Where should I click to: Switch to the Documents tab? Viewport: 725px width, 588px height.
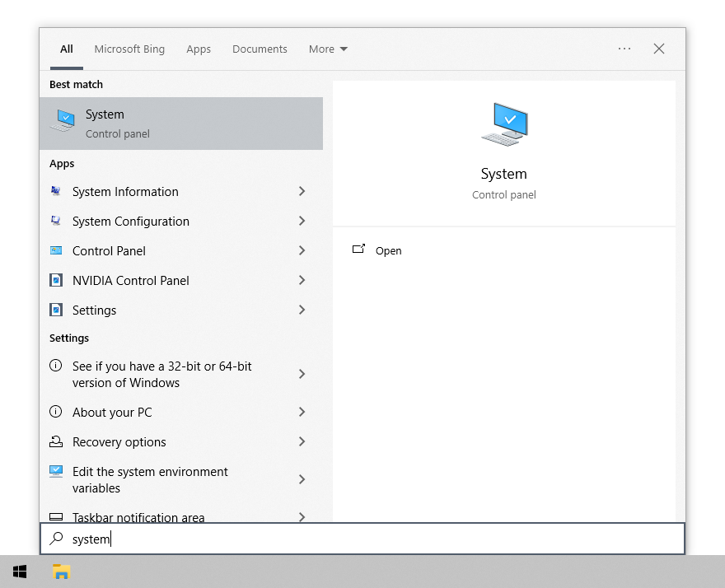pyautogui.click(x=260, y=49)
